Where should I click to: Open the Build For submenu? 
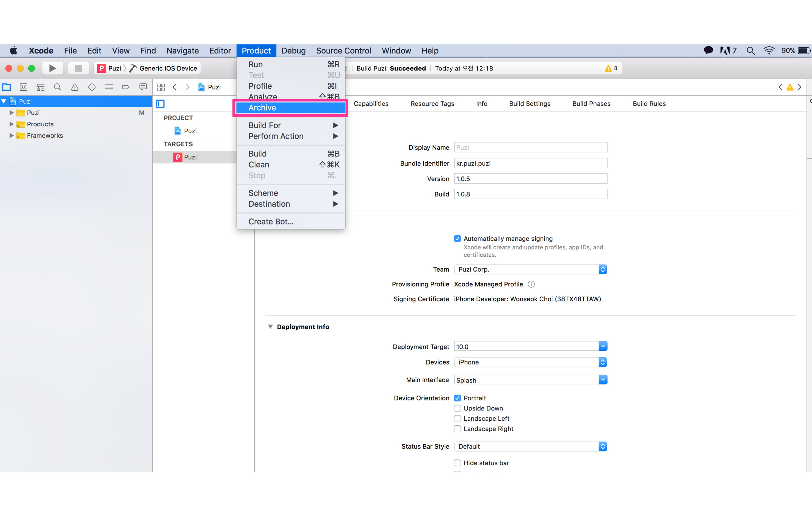(x=291, y=125)
